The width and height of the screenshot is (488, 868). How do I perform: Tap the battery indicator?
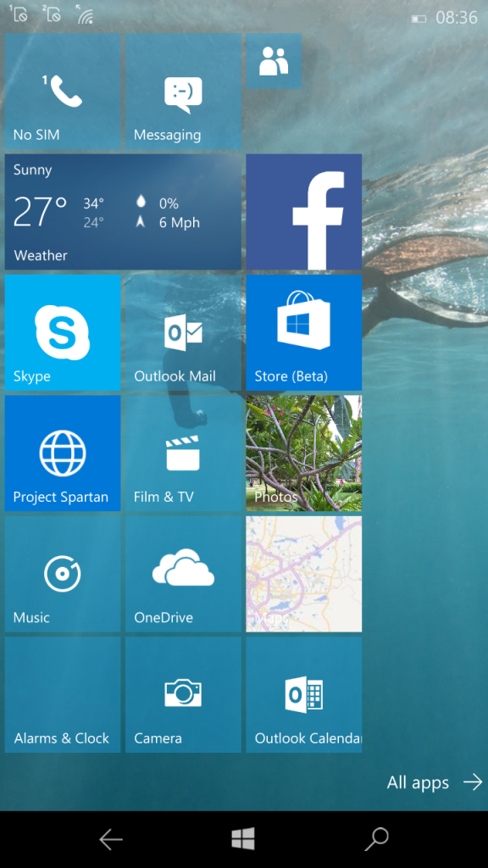[419, 19]
